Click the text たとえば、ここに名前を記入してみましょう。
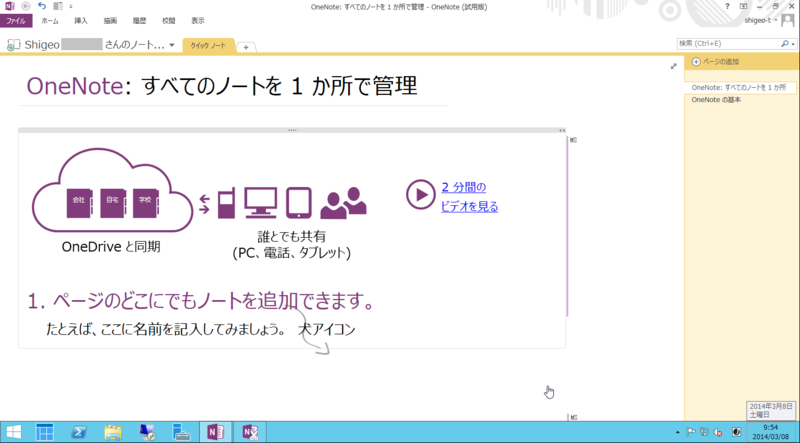The height and width of the screenshot is (443, 800). (x=165, y=329)
